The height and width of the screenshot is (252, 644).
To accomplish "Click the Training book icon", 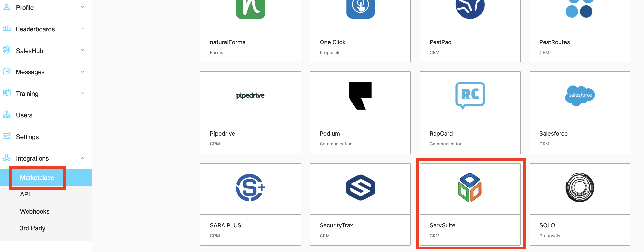I will 6,93.
